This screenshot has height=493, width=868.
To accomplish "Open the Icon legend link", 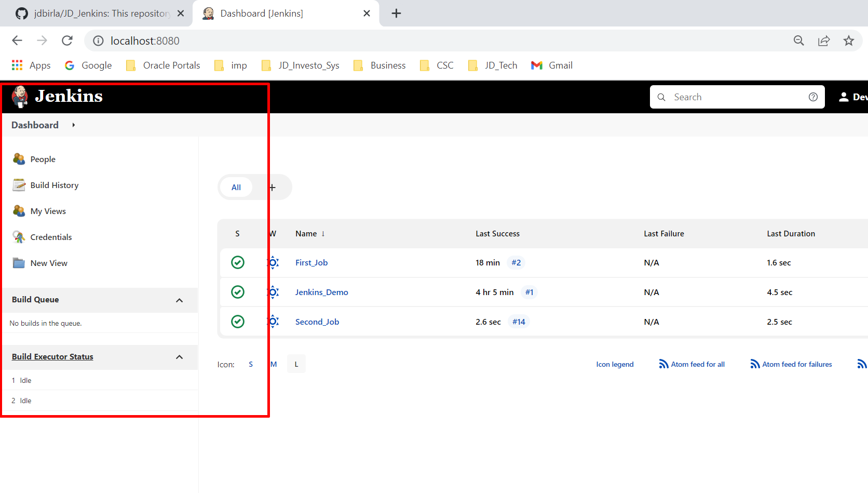I will click(x=615, y=364).
